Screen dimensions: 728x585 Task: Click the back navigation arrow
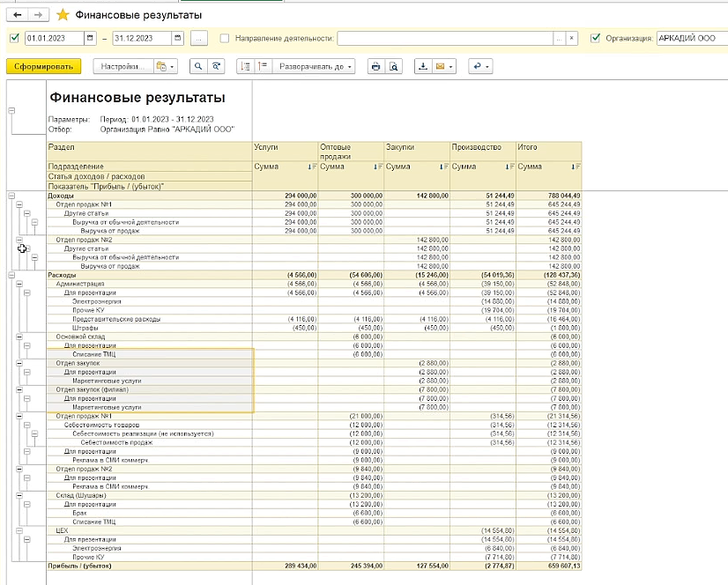tap(18, 15)
